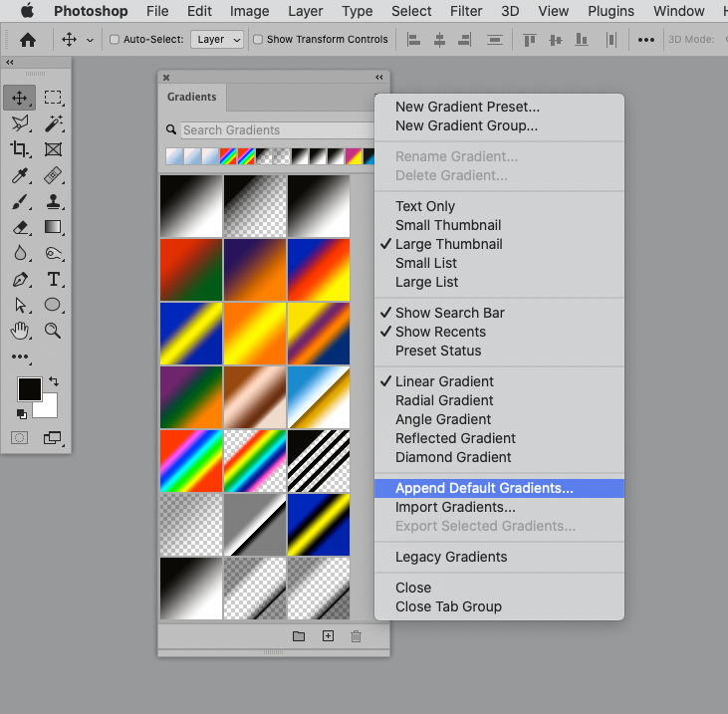Select the Ellipse shape tool
Viewport: 728px width, 714px height.
click(53, 305)
